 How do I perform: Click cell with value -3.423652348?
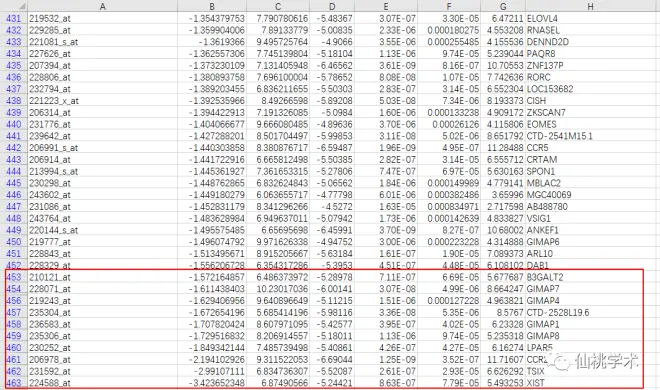tap(212, 383)
